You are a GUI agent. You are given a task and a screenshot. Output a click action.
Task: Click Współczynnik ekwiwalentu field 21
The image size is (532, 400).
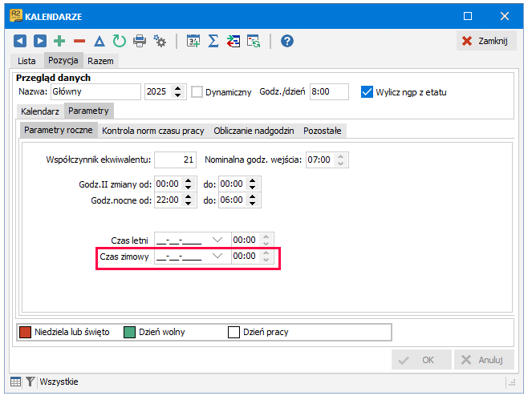coord(175,160)
